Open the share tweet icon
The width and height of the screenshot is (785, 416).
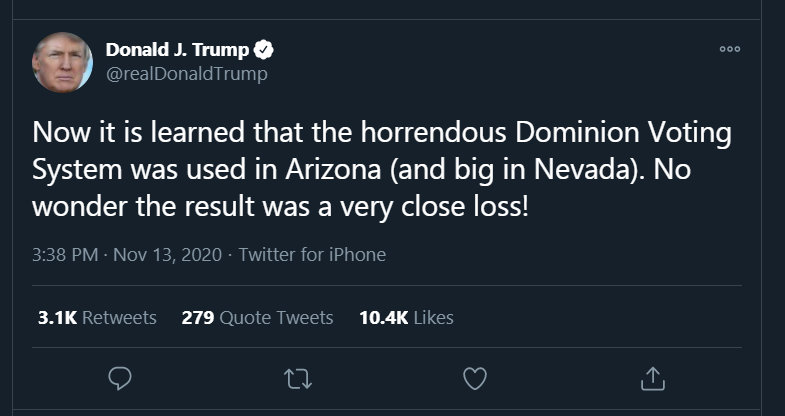pyautogui.click(x=651, y=378)
